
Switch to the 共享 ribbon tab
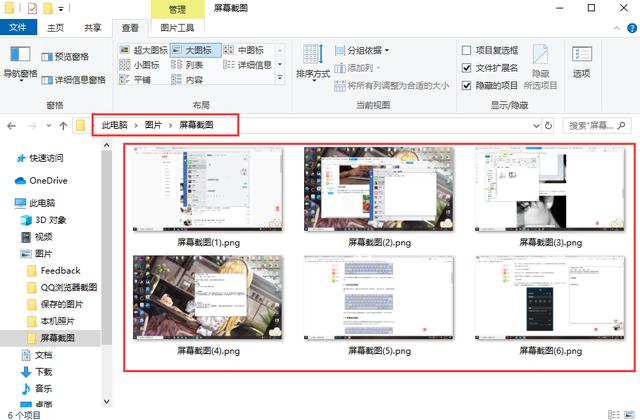93,28
